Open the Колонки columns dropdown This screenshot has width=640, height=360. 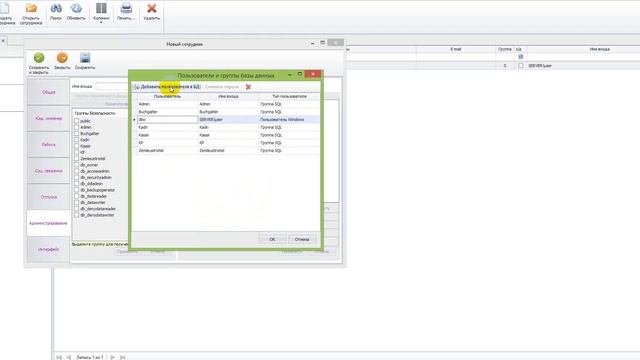101,13
